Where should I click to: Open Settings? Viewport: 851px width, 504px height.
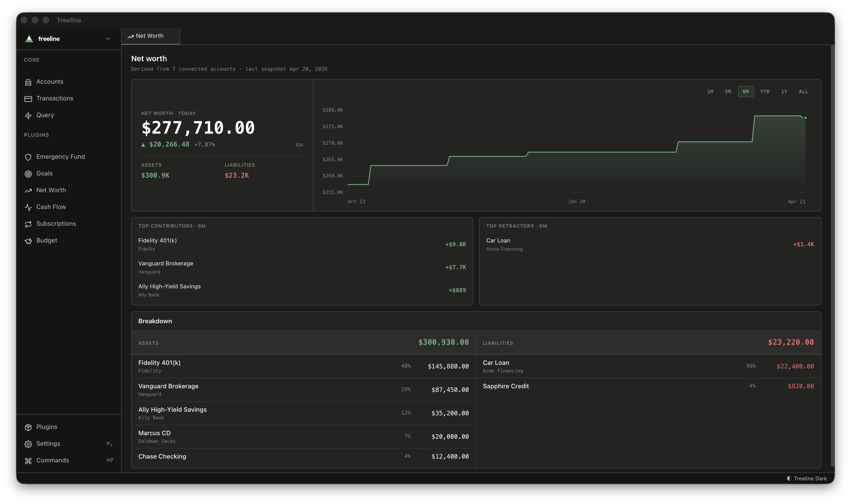[x=69, y=444]
